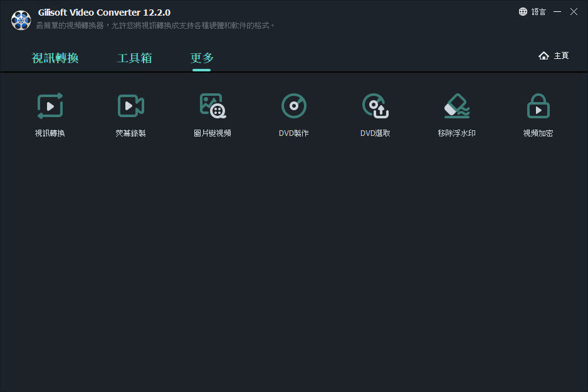Click the Gilisoft film reel logo
This screenshot has height=392, width=588.
tap(21, 20)
